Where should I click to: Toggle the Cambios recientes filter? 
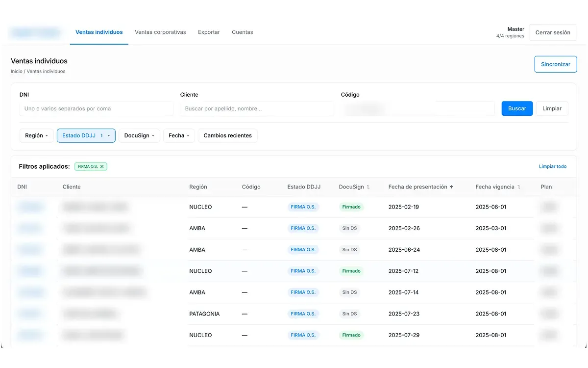coord(227,135)
